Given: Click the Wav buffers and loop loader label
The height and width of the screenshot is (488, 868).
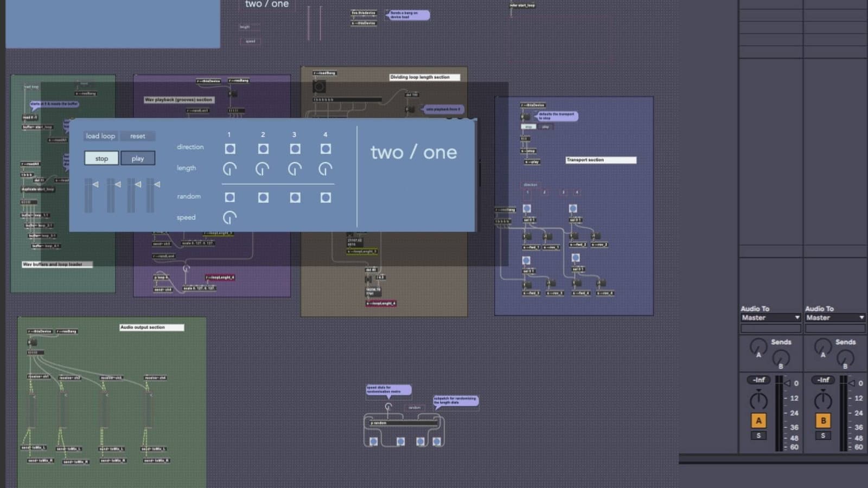Looking at the screenshot, I should 57,265.
